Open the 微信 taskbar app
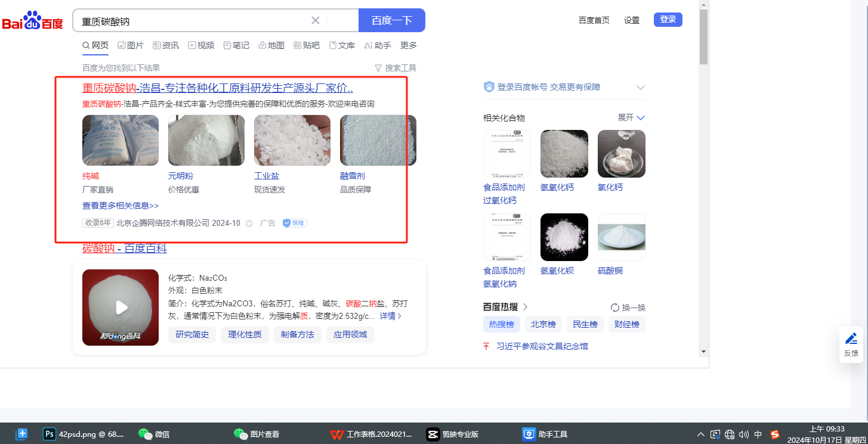Image resolution: width=868 pixels, height=444 pixels. [154, 434]
